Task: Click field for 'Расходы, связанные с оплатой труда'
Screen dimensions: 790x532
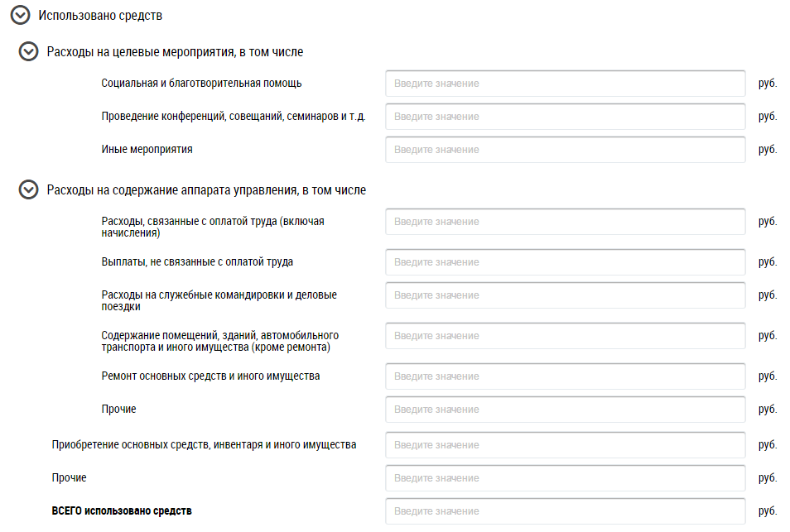Action: point(566,222)
